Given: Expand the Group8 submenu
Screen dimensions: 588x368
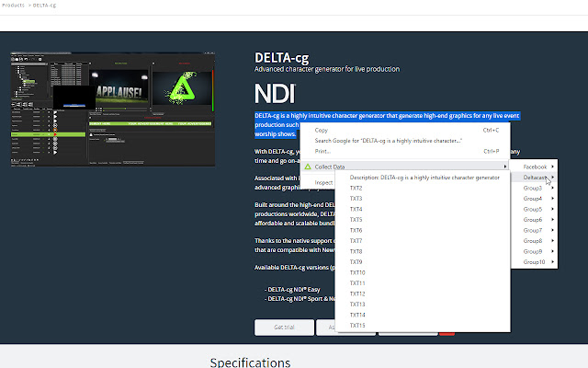Looking at the screenshot, I should 535,240.
